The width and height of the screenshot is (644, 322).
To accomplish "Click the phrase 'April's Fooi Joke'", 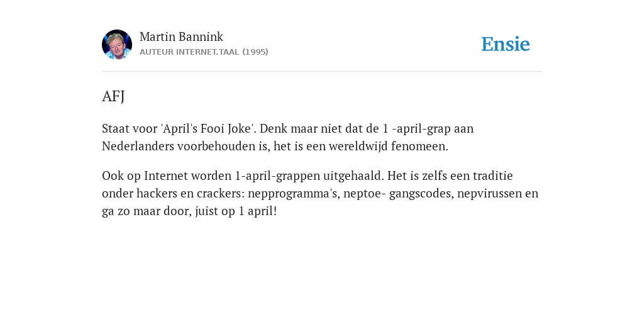I will [209, 128].
